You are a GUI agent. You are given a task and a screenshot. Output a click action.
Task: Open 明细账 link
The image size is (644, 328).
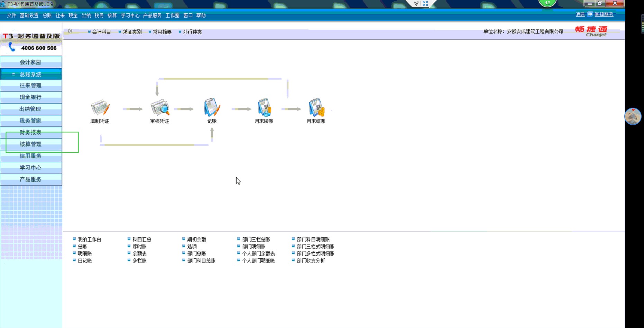(85, 254)
